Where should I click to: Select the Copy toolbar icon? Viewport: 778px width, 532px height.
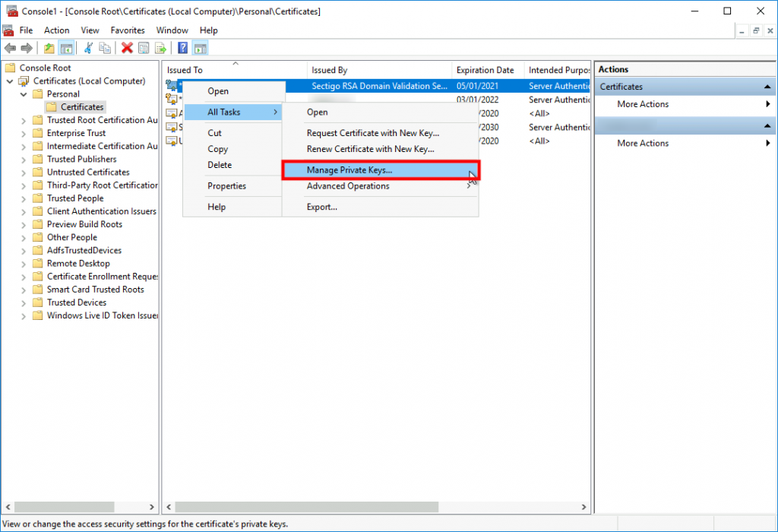104,47
